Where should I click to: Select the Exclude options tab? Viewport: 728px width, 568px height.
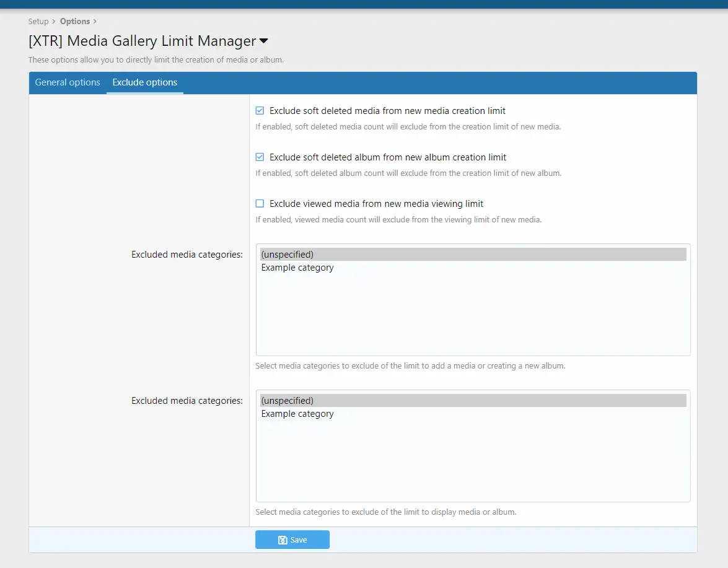[145, 82]
